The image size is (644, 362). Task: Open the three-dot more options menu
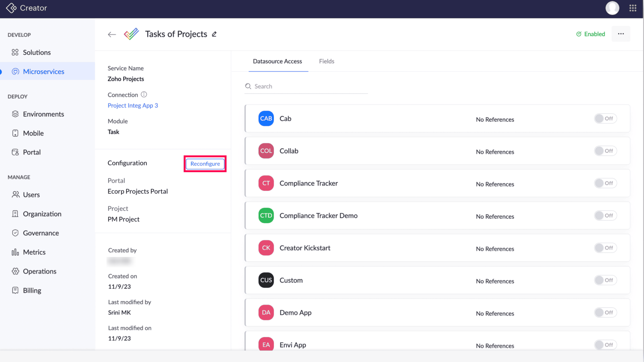(621, 34)
